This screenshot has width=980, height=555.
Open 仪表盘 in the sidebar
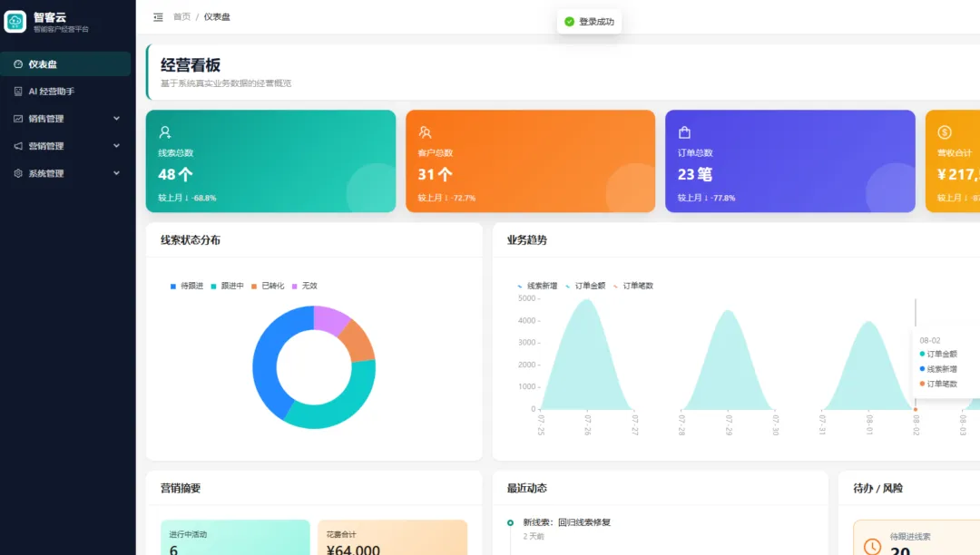click(x=65, y=64)
